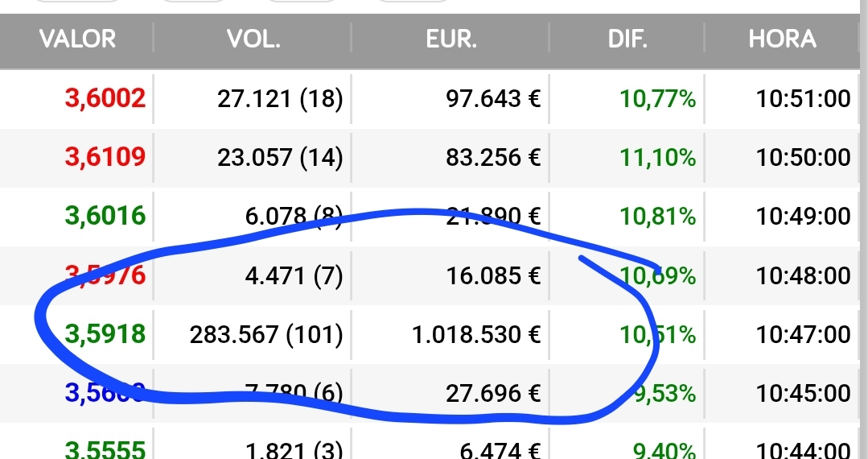Select the 10,77% difference cell
868x459 pixels.
coord(658,99)
